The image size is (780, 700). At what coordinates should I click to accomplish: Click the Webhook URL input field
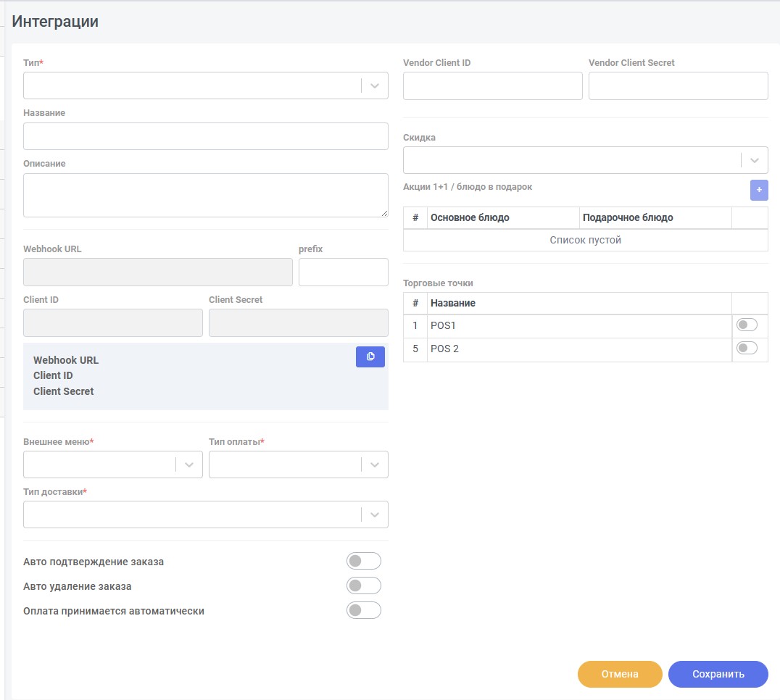click(158, 272)
